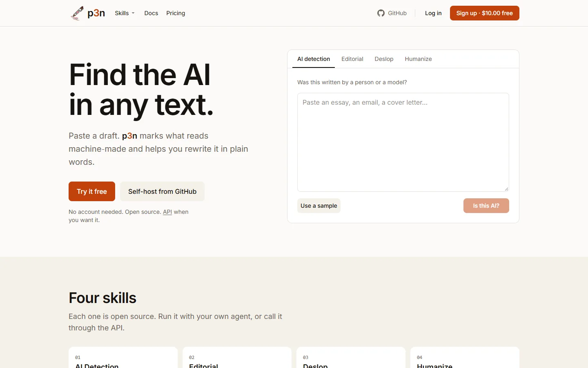588x368 pixels.
Task: Focus the paste-an-essay text area
Action: pyautogui.click(x=403, y=142)
